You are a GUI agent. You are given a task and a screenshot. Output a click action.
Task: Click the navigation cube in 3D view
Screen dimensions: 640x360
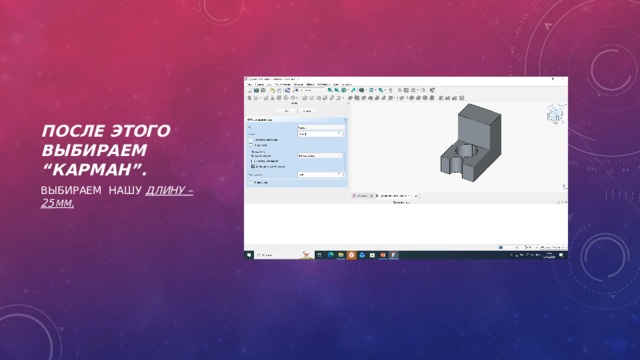point(556,113)
